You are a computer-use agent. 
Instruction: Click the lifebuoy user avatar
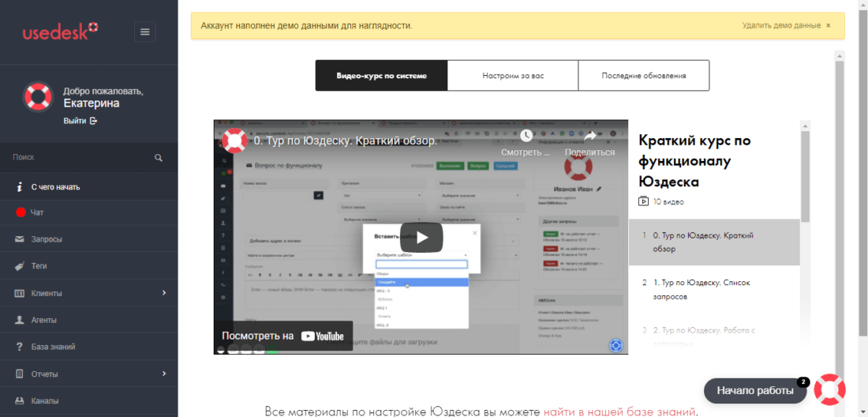click(x=38, y=97)
